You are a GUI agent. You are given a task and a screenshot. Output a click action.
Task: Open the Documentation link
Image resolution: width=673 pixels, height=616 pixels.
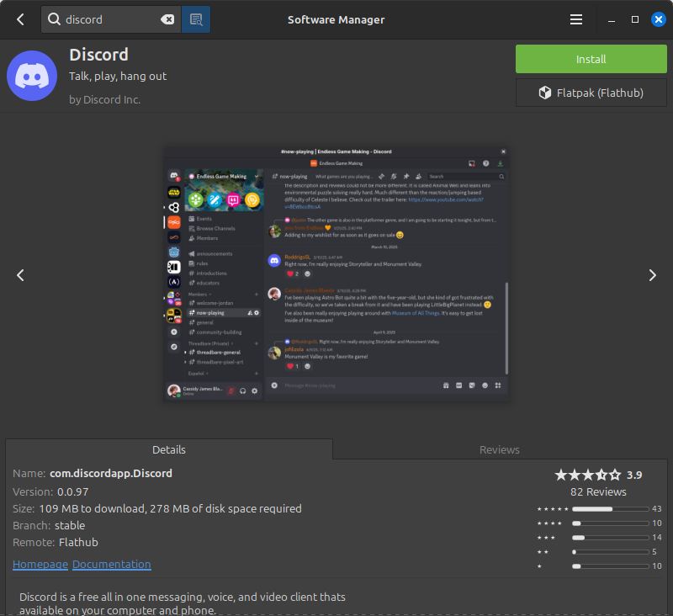point(112,564)
